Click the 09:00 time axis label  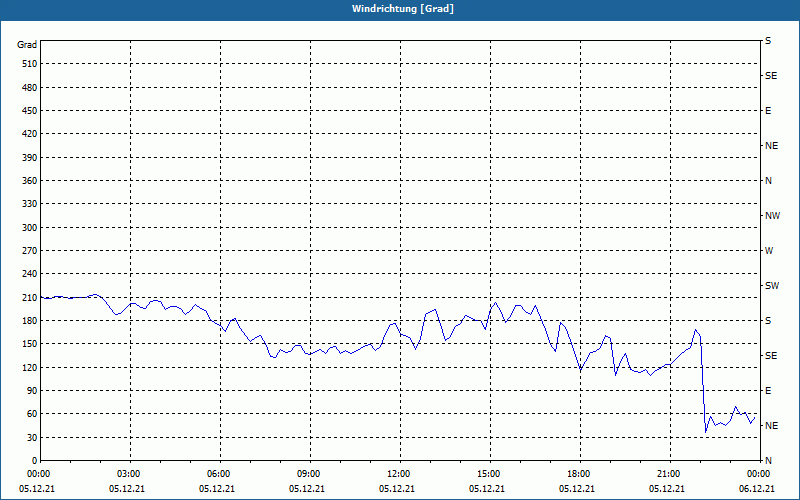[x=310, y=474]
